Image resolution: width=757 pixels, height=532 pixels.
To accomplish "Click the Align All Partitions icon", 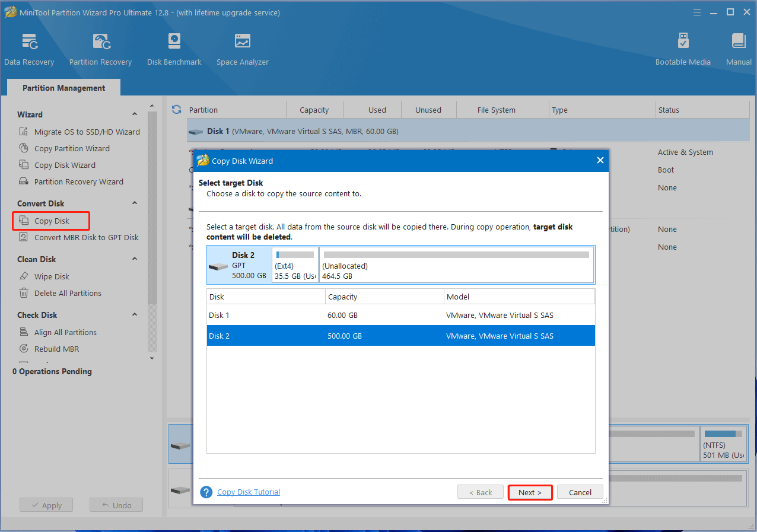I will tap(24, 332).
